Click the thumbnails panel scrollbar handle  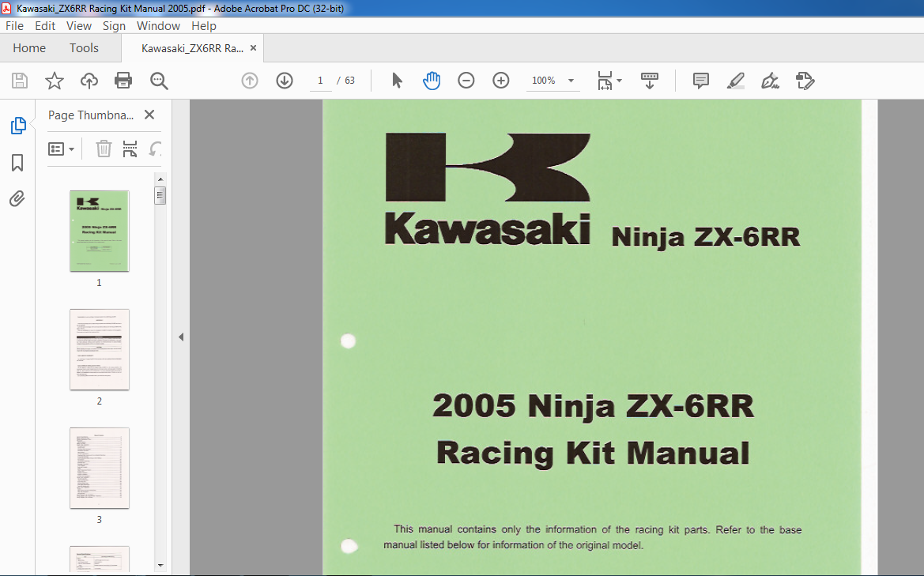point(160,195)
